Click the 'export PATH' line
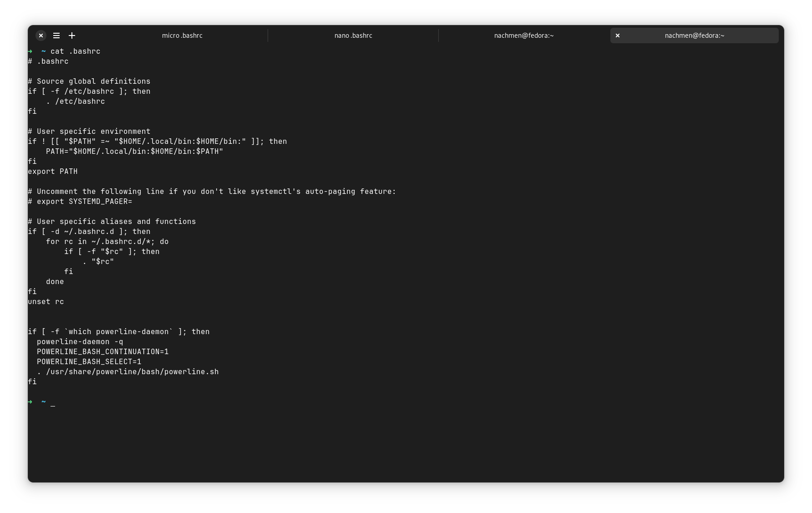812x513 pixels. (52, 172)
